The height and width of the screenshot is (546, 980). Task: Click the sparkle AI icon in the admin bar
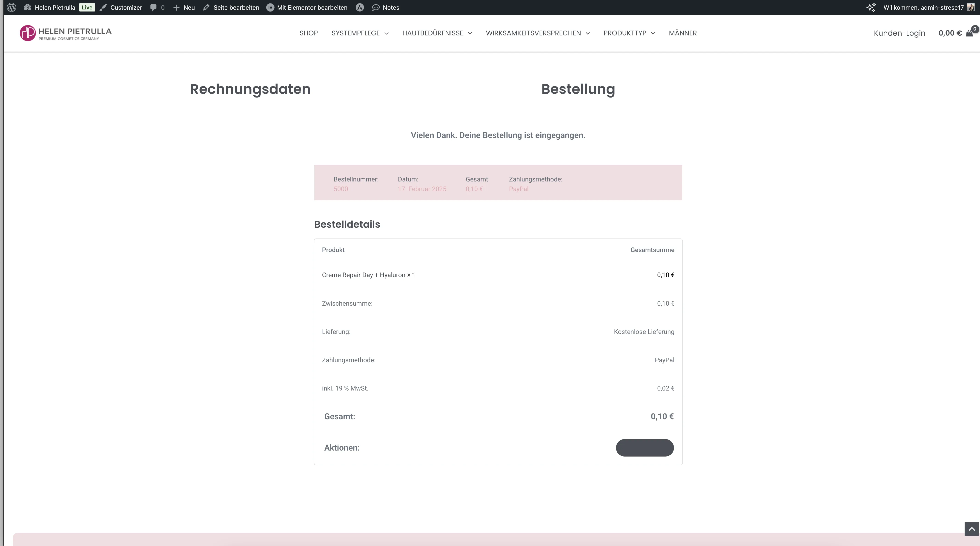[x=871, y=7]
